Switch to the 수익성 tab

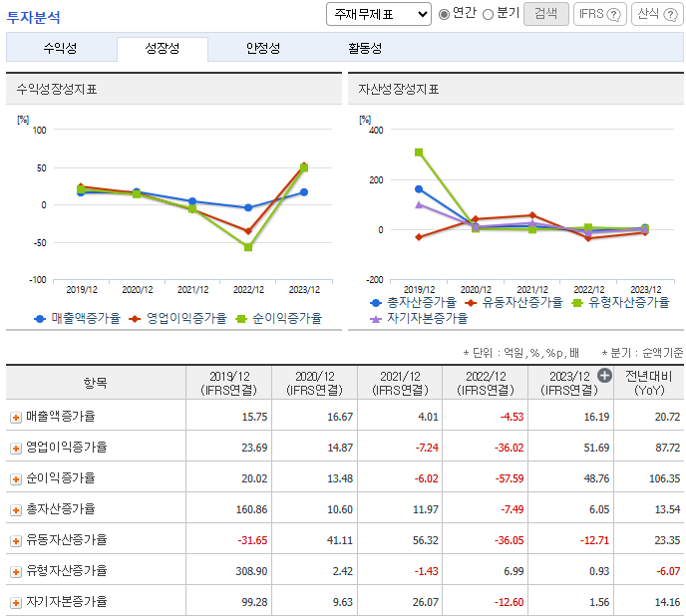point(61,48)
